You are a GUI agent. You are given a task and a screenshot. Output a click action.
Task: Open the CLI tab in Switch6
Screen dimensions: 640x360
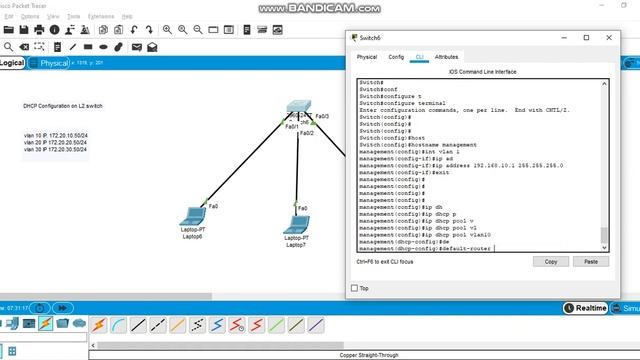point(419,57)
